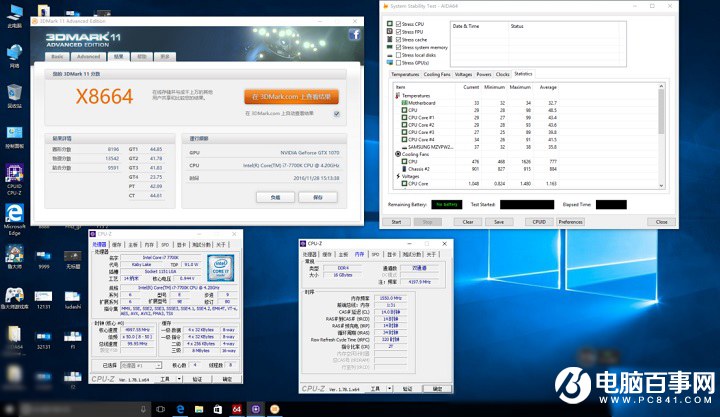Open the Microsoft Edge desktop shortcut
The height and width of the screenshot is (417, 720).
[x=14, y=219]
